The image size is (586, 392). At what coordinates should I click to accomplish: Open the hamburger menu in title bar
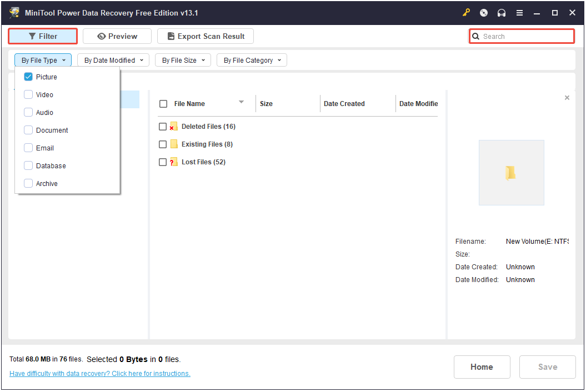click(x=519, y=13)
